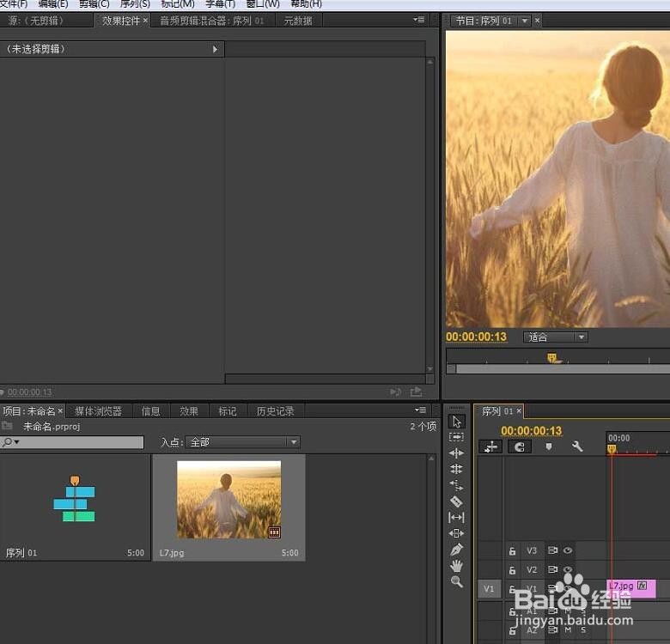
Task: Close the 项目: 未命名 tab
Action: click(60, 410)
